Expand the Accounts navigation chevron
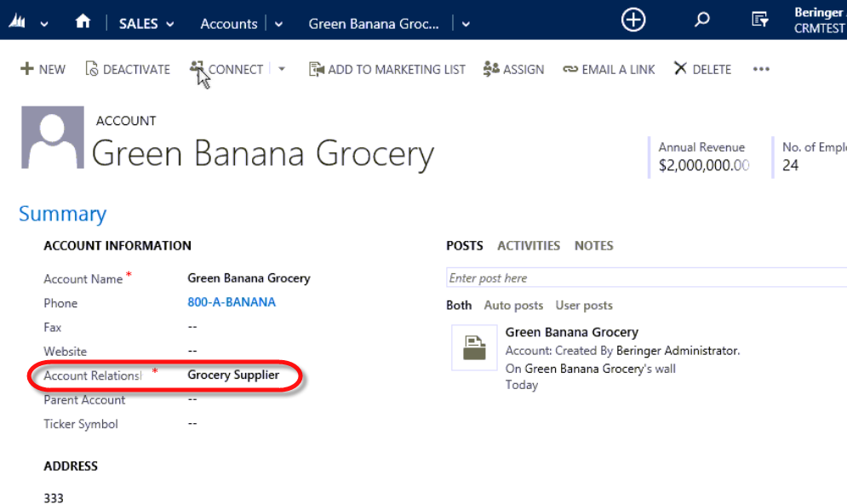This screenshot has width=847, height=504. [278, 24]
